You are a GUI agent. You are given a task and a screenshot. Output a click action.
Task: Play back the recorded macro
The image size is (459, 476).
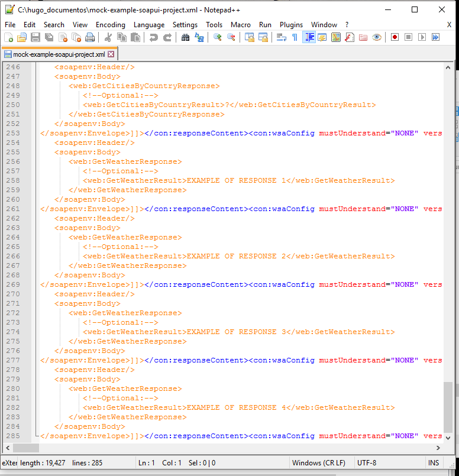[422, 37]
